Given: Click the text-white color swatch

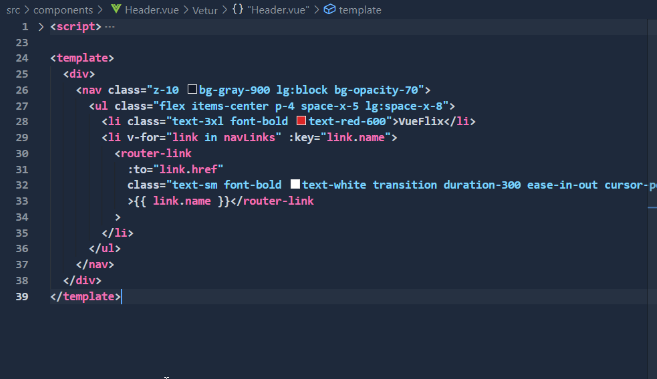Looking at the screenshot, I should click(295, 184).
